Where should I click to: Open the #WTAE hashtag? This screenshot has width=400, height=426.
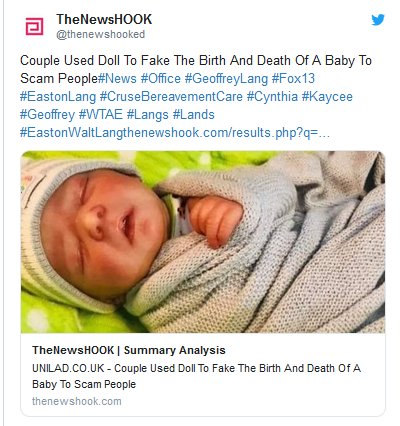[x=101, y=115]
